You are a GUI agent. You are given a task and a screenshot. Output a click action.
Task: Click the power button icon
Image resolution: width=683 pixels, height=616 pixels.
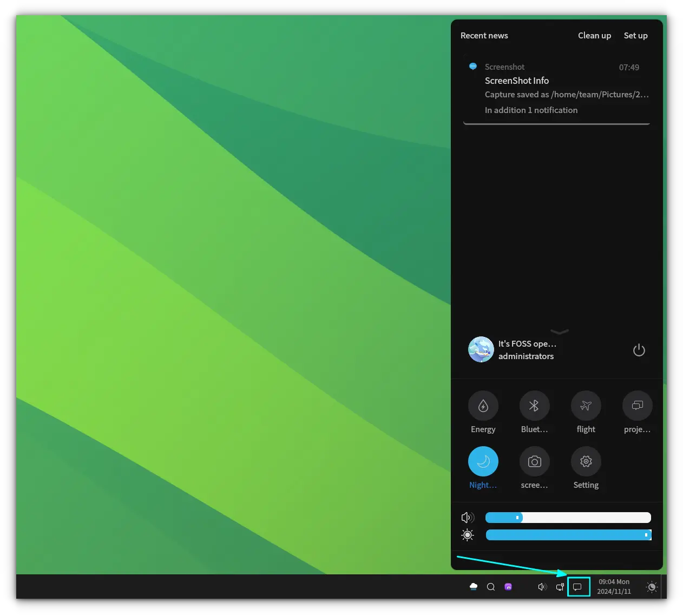(x=639, y=350)
